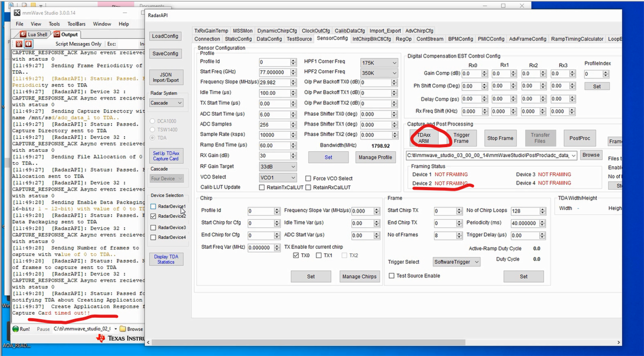Click the PostProc button
This screenshot has height=356, width=644.
(x=580, y=138)
